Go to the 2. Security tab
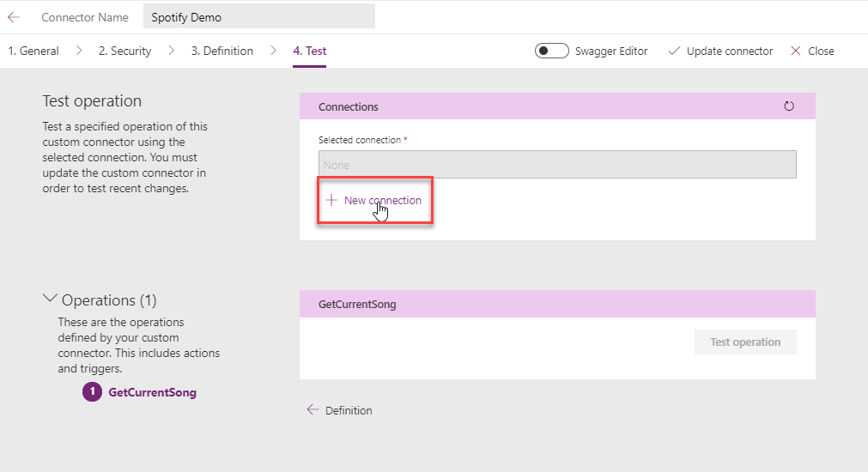This screenshot has height=472, width=868. pyautogui.click(x=124, y=51)
